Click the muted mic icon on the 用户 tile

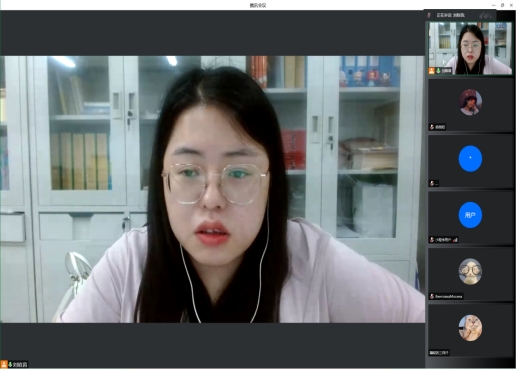pyautogui.click(x=432, y=240)
